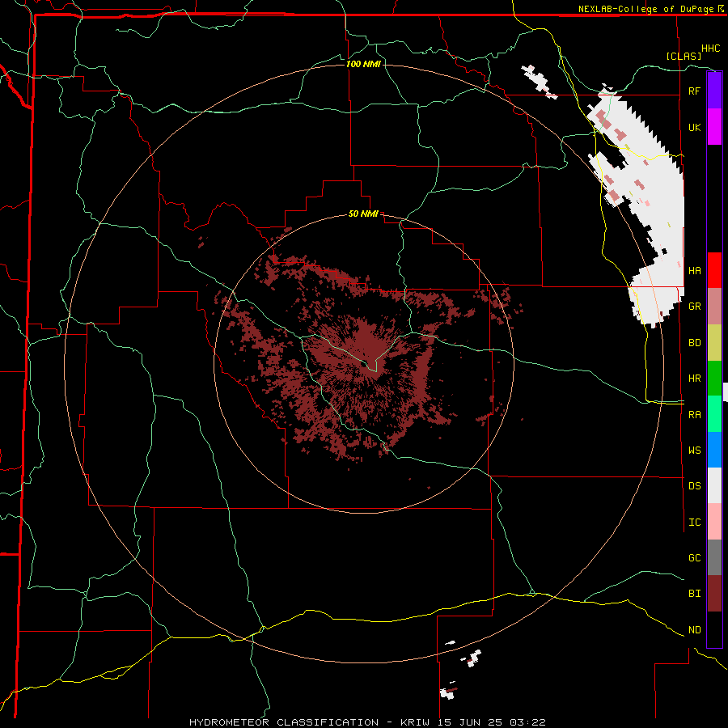Click the DS legend label

pos(694,486)
